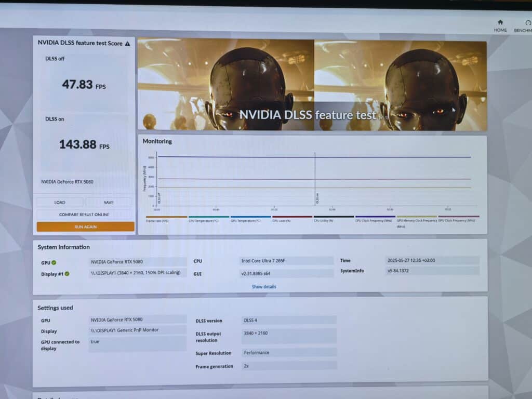Click the GPU connected to display value true
The width and height of the screenshot is (532, 399).
click(137, 344)
